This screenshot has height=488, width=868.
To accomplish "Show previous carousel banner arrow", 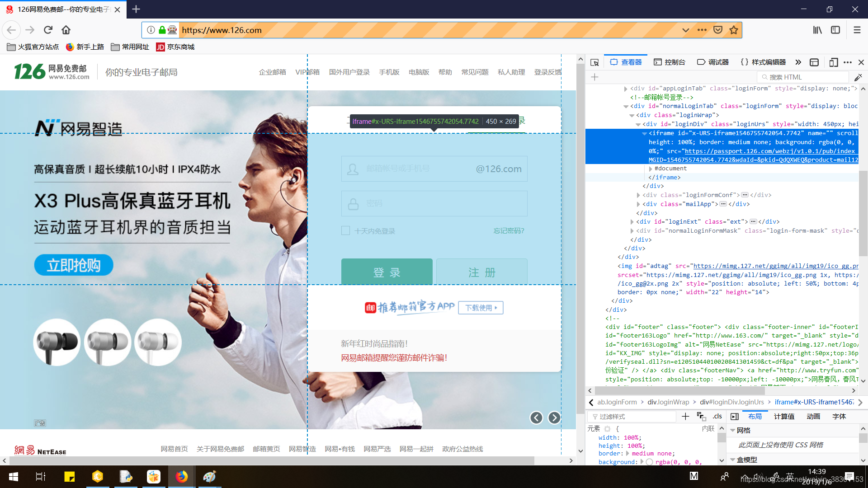I will tap(536, 418).
